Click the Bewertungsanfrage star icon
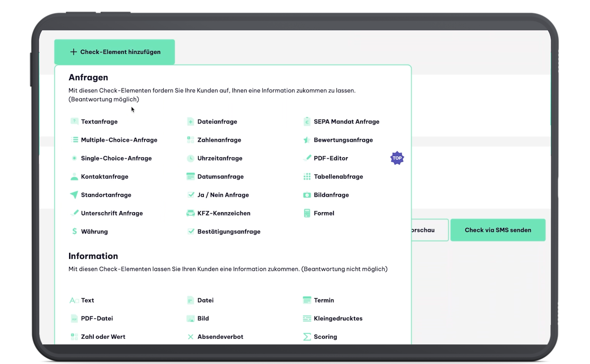Viewport: 590px width, 364px height. pos(306,140)
